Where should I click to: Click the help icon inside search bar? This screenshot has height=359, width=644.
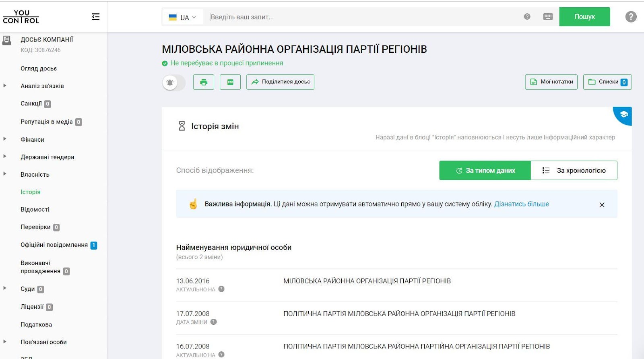527,17
